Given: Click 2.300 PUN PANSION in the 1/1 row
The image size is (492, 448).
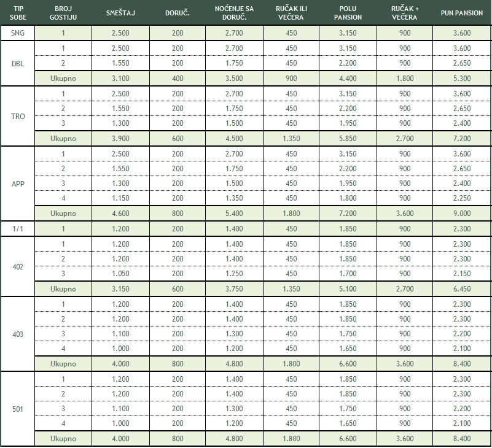Looking at the screenshot, I should pos(461,229).
